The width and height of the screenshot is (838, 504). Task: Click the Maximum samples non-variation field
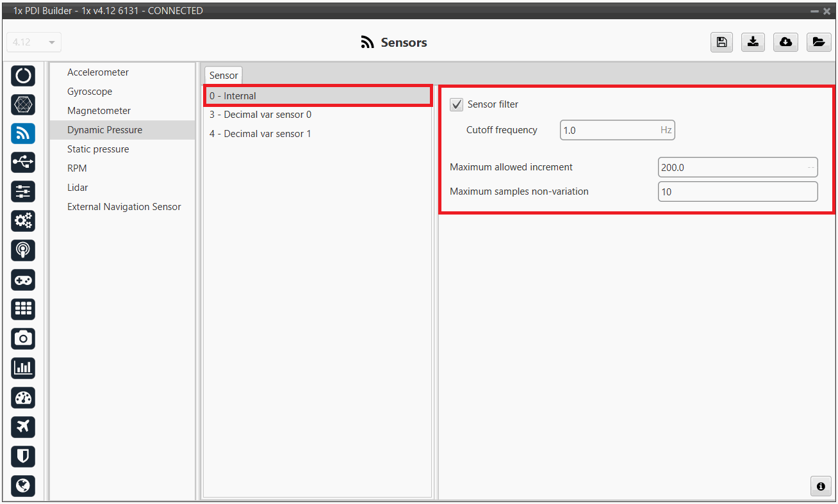pyautogui.click(x=737, y=191)
